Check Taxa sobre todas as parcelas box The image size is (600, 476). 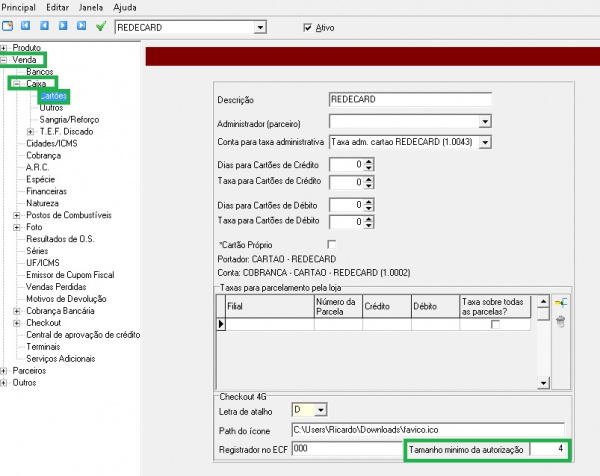pos(495,325)
